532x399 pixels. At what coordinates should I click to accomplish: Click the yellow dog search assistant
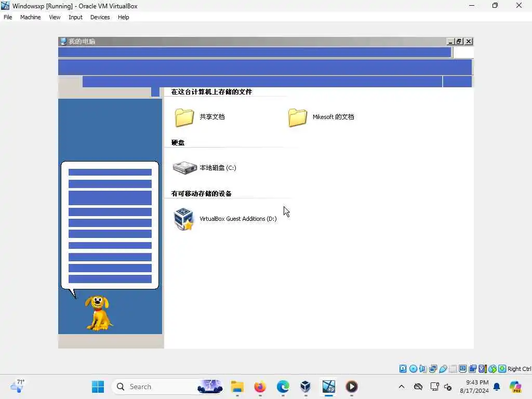coord(98,313)
